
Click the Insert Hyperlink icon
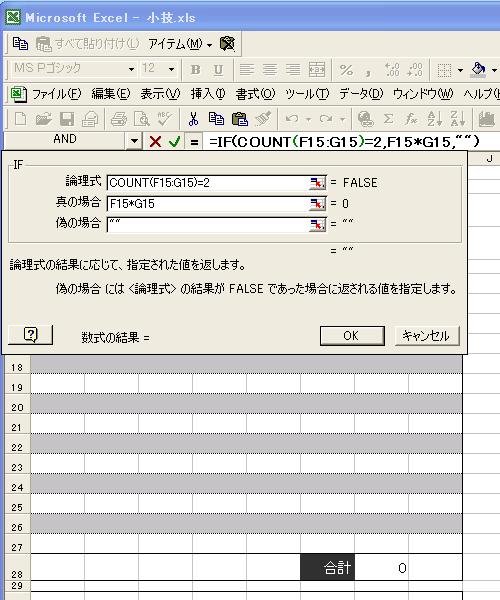point(365,119)
